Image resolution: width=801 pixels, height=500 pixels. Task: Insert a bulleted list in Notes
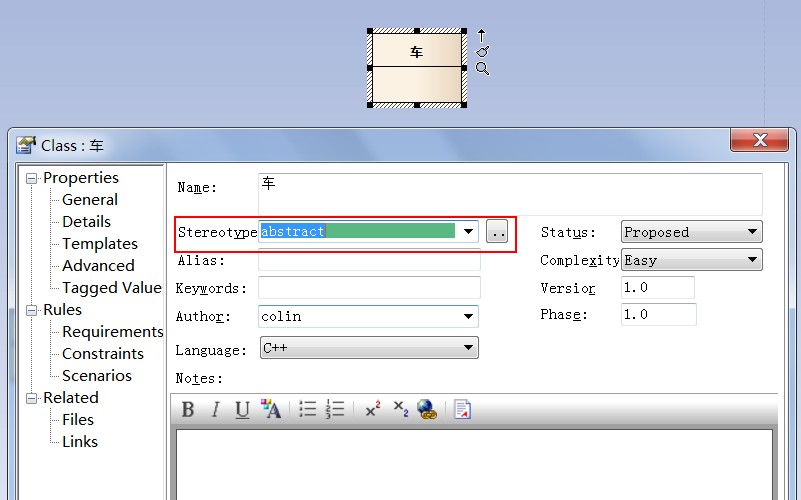coord(308,409)
